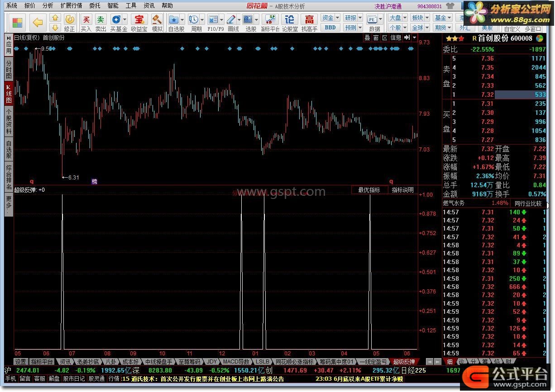The width and height of the screenshot is (555, 392).
Task: Open the 大盘 dropdown
Action: tap(398, 18)
